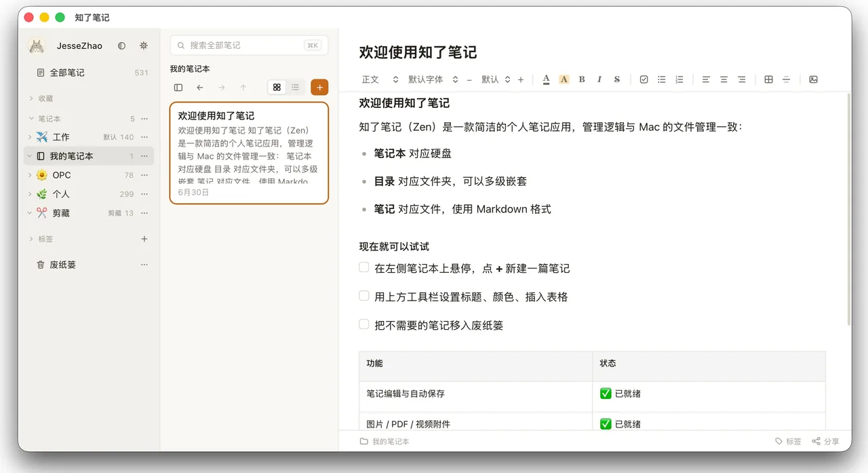Open more options for 我的笔记本

click(144, 156)
